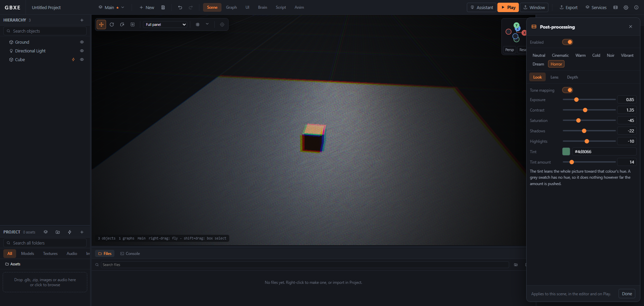Click the layers icon in Project panel
644x306 pixels.
tap(46, 232)
